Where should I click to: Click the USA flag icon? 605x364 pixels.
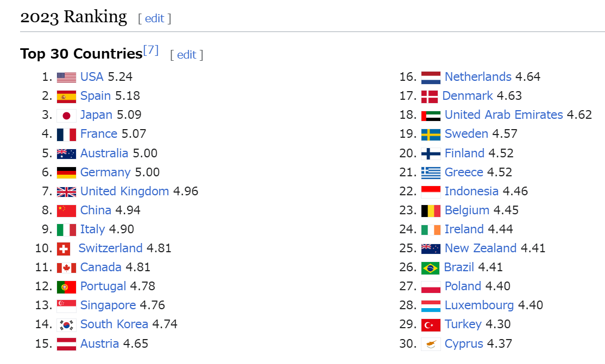point(66,77)
